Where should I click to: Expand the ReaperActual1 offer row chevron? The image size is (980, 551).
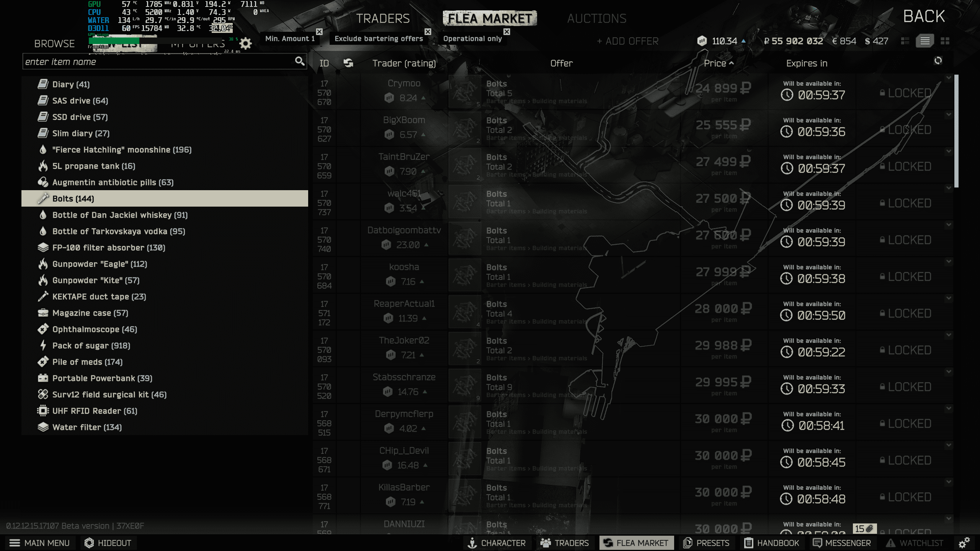point(949,298)
